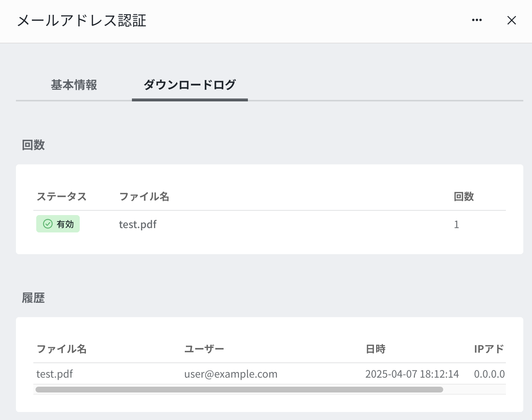The image size is (532, 420).
Task: Click the 履歴 section heading
Action: coord(33,298)
